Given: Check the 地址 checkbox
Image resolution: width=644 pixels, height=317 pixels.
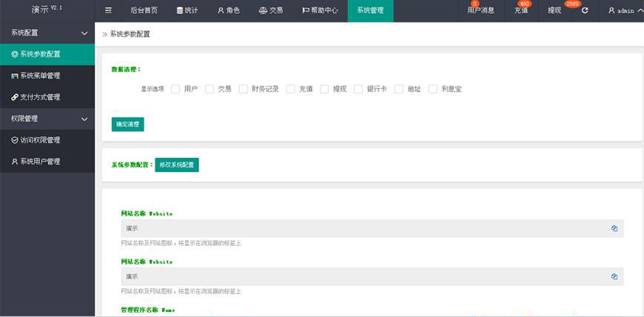Looking at the screenshot, I should click(399, 89).
